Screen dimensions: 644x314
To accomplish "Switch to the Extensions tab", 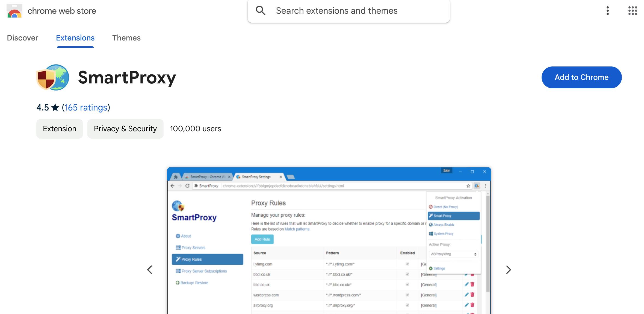I will pos(75,38).
